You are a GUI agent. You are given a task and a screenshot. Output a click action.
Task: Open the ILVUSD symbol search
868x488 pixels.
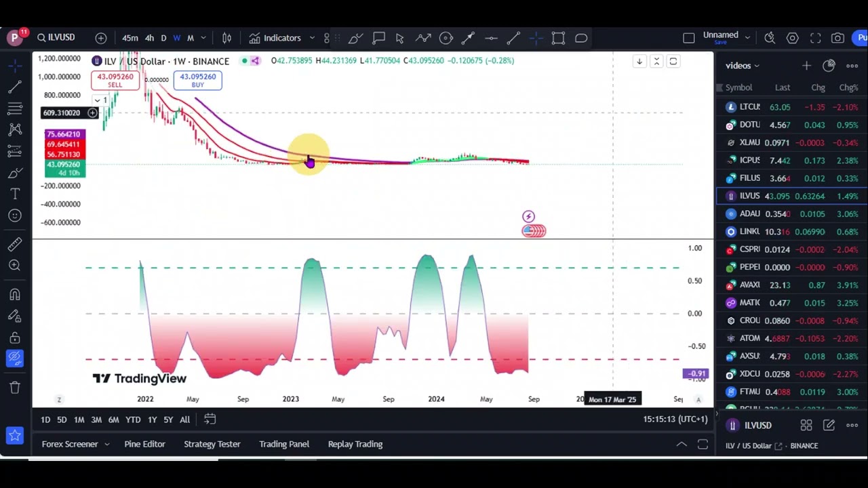[x=56, y=38]
